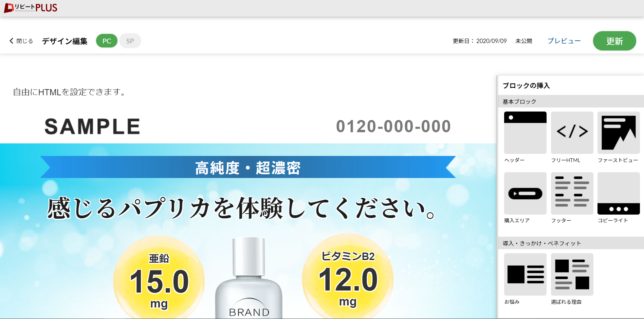Insert the ヘッダー block icon
Viewport: 644px width, 319px height.
tap(525, 133)
